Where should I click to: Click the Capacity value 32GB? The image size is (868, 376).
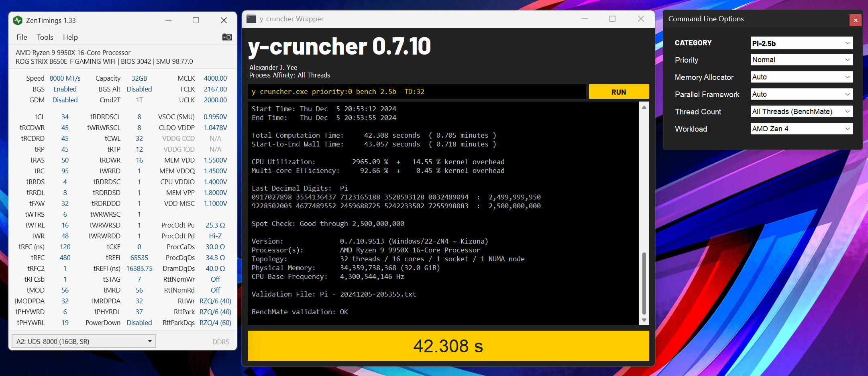pos(139,78)
